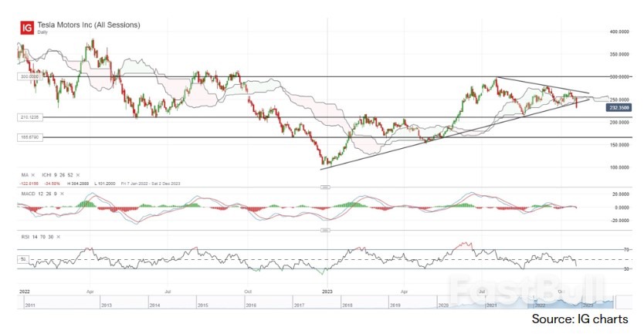Click the Daily timeframe label
644x334 pixels.
[x=42, y=32]
